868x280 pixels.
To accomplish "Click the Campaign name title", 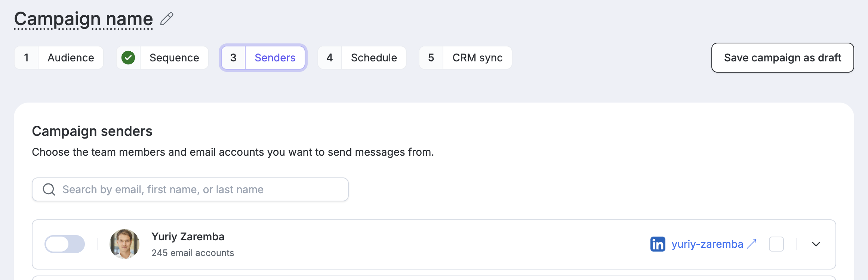I will point(83,19).
